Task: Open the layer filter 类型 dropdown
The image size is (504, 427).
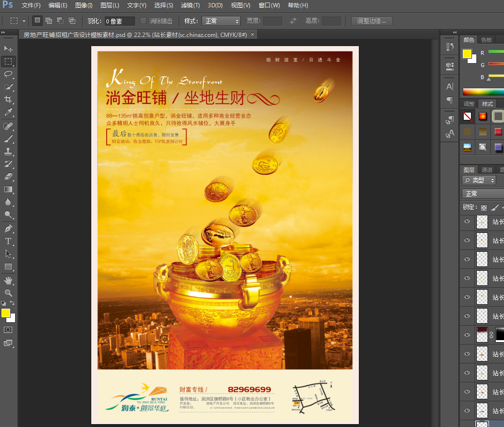Action: (x=479, y=181)
